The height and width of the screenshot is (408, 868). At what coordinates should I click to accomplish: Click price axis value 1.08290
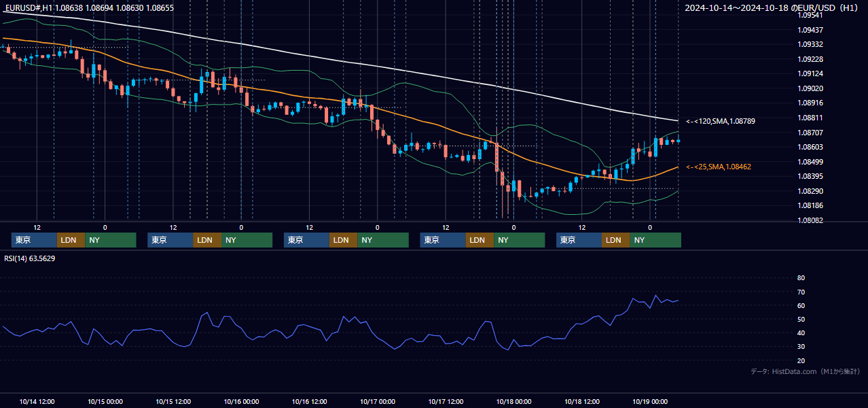pos(810,191)
